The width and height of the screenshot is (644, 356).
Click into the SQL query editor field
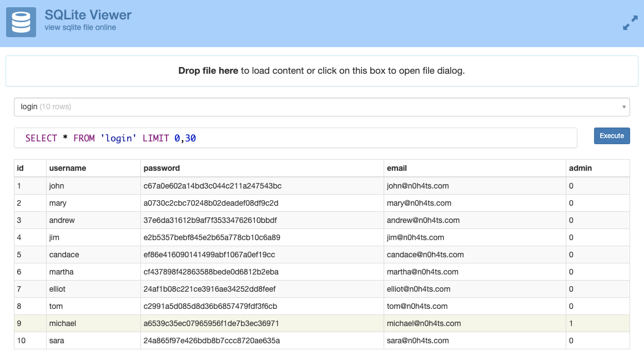tap(295, 138)
